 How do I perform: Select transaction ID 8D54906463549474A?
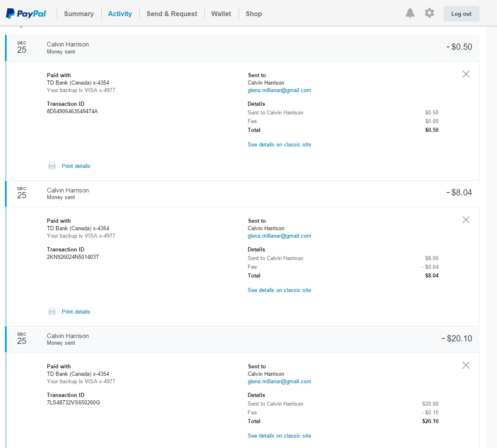coord(72,112)
